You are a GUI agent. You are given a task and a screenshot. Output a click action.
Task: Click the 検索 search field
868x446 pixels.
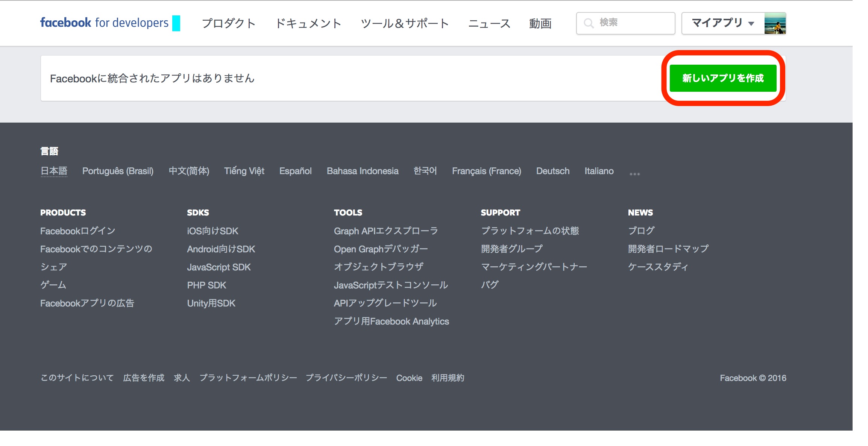coord(626,23)
